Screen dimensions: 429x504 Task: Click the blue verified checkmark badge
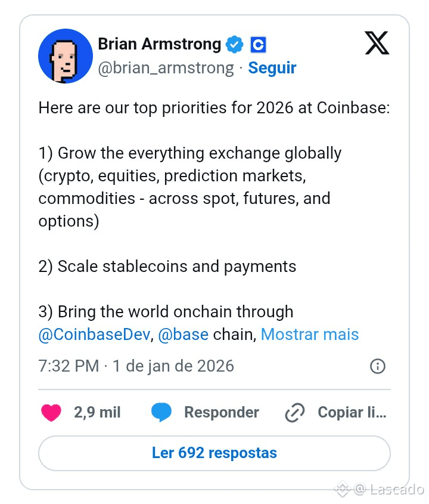coord(234,44)
